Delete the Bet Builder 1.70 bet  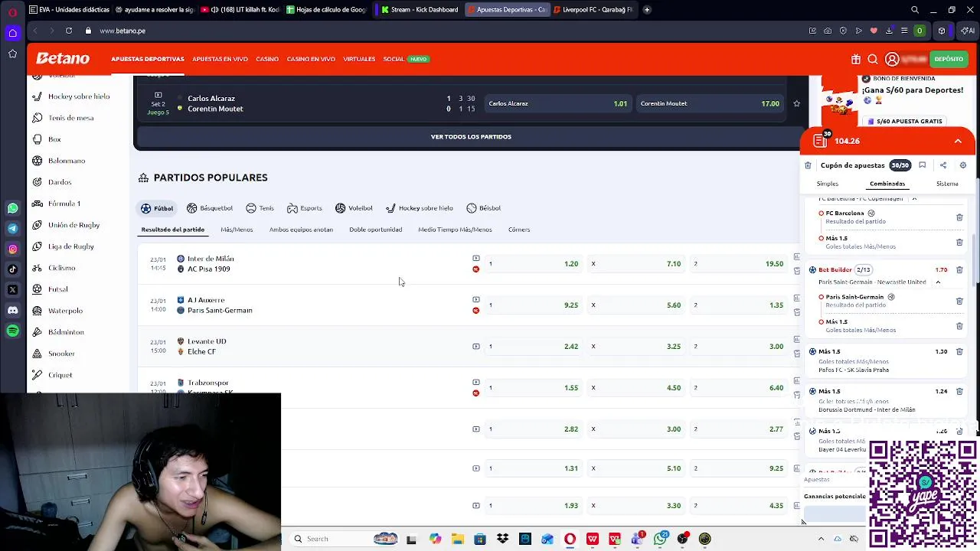point(959,269)
